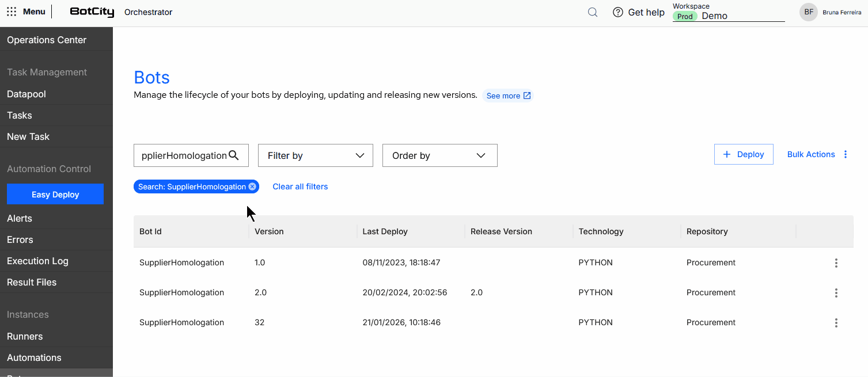Open the Bulk Actions three-dot menu
The height and width of the screenshot is (377, 868).
coord(846,154)
